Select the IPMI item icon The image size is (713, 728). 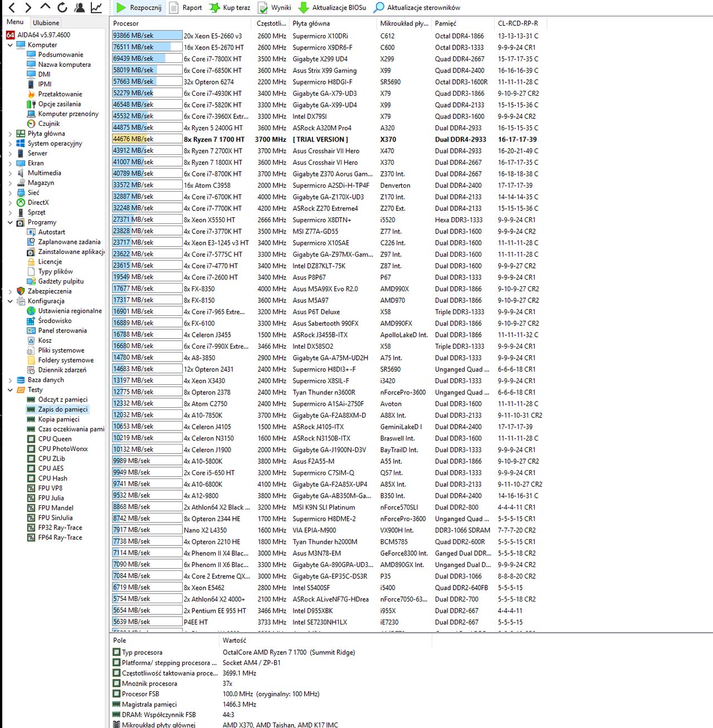31,84
